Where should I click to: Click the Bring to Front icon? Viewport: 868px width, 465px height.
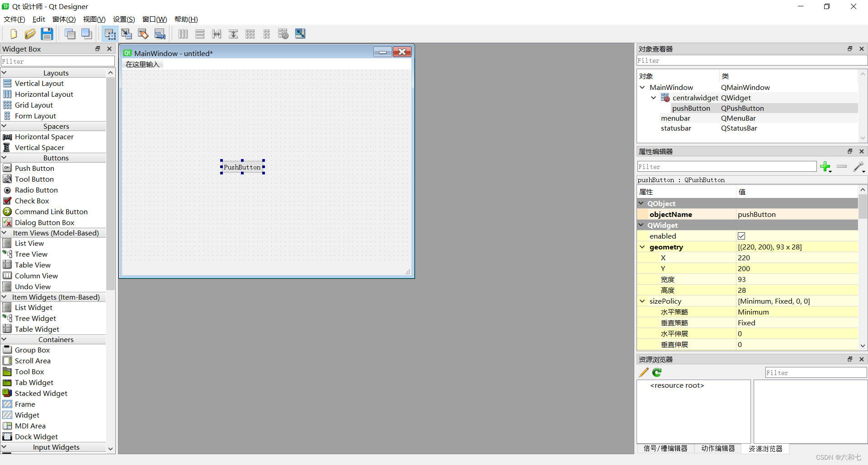tap(87, 34)
